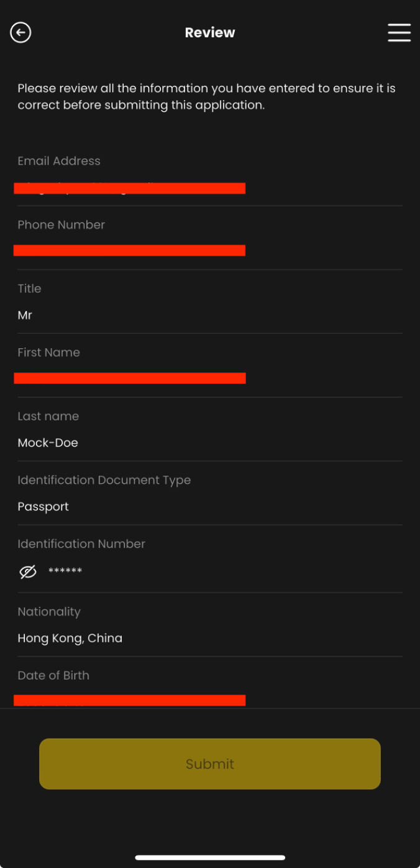The image size is (420, 868).
Task: Click the Review page title
Action: coord(210,32)
